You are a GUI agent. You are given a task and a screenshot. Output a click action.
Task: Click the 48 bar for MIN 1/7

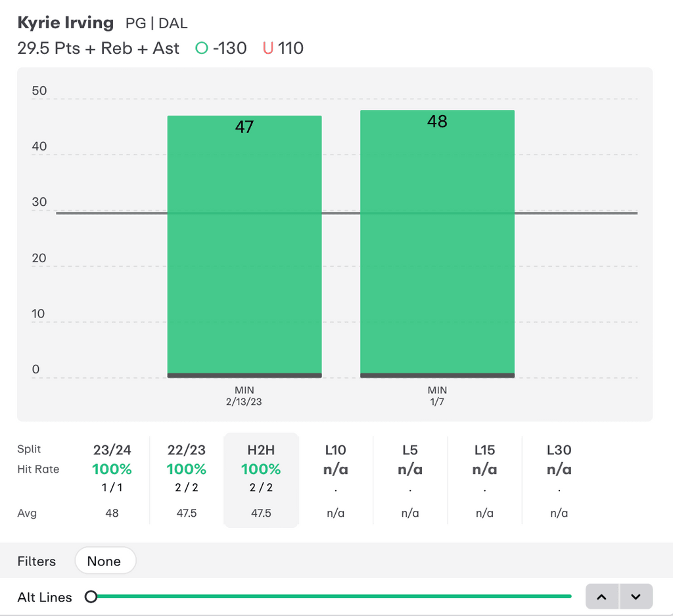(x=437, y=244)
